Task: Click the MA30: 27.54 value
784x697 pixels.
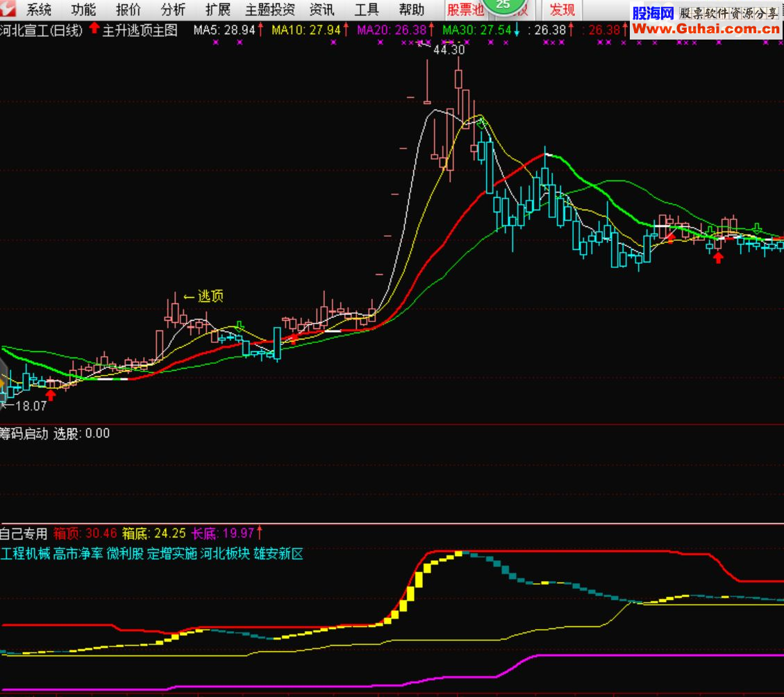Action: (x=477, y=31)
